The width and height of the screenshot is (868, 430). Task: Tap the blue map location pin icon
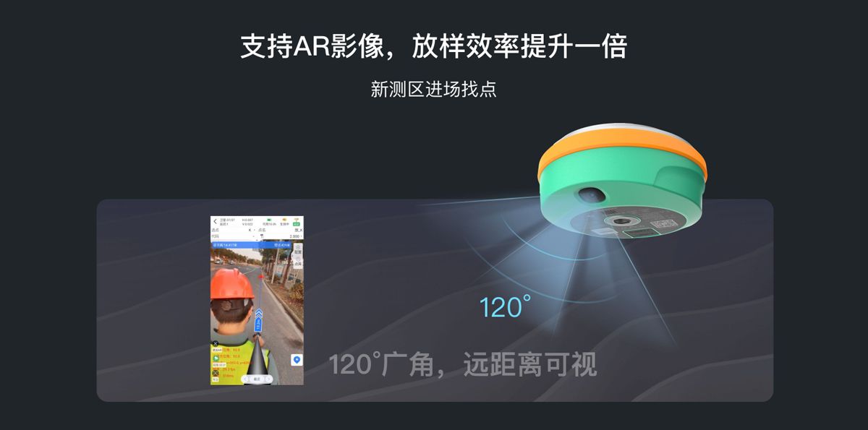pyautogui.click(x=297, y=360)
